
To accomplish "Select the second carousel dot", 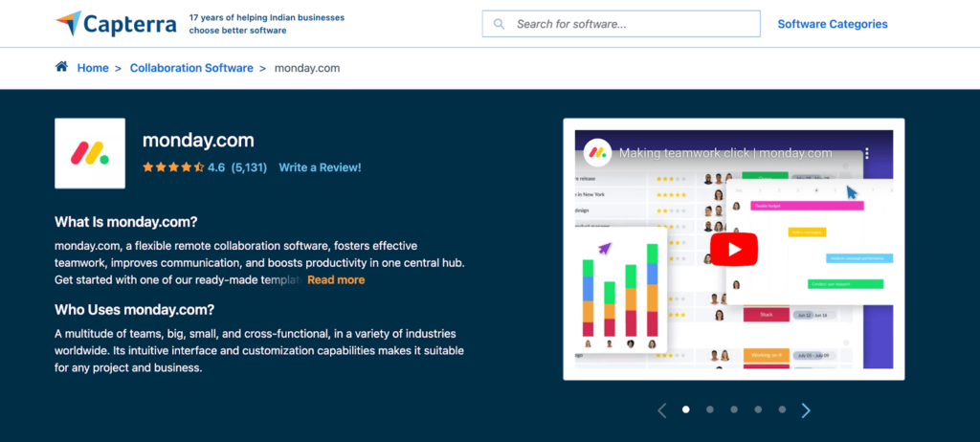I will pyautogui.click(x=710, y=409).
